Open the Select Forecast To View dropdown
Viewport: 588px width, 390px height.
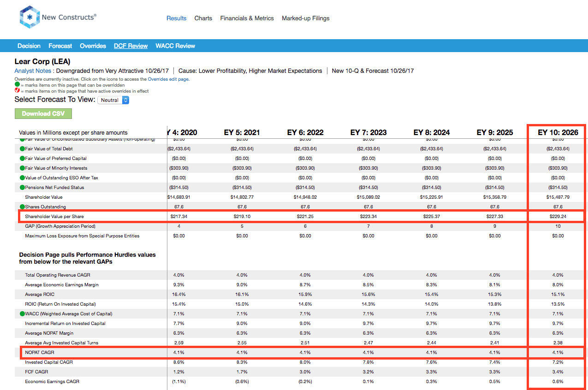[113, 100]
